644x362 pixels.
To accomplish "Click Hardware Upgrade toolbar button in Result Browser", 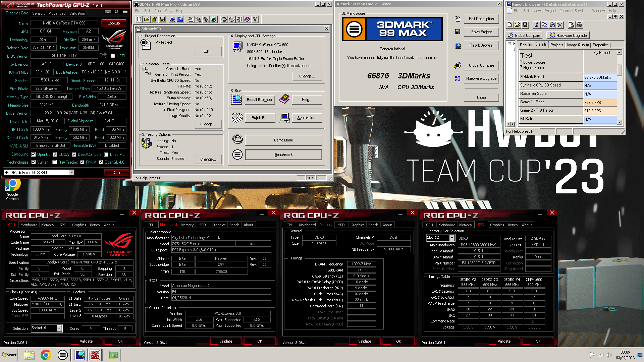I will click(568, 35).
